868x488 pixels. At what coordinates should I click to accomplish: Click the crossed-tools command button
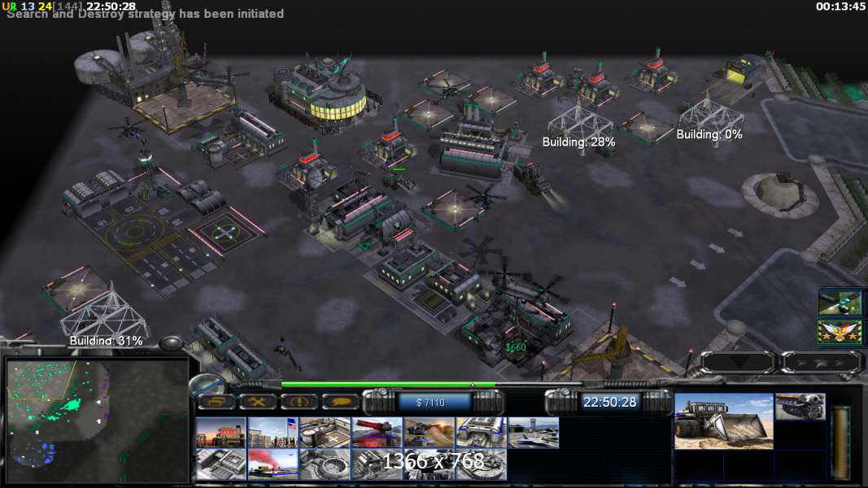[x=257, y=402]
